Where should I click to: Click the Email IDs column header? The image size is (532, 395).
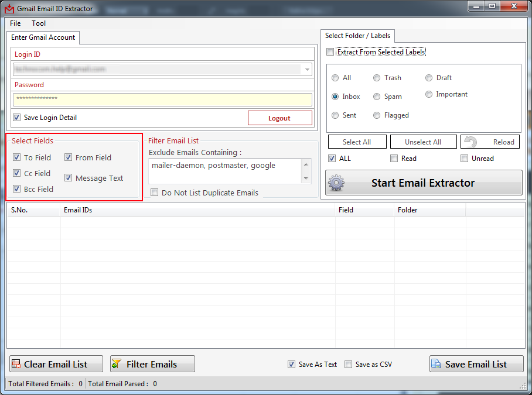(x=198, y=210)
